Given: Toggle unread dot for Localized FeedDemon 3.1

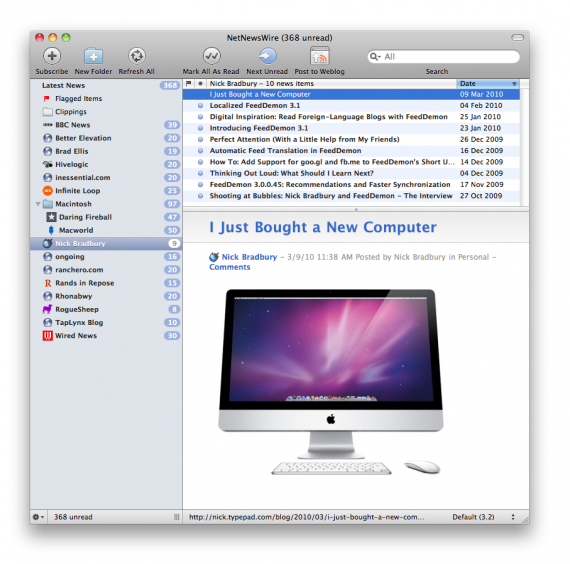Looking at the screenshot, I should tap(200, 106).
